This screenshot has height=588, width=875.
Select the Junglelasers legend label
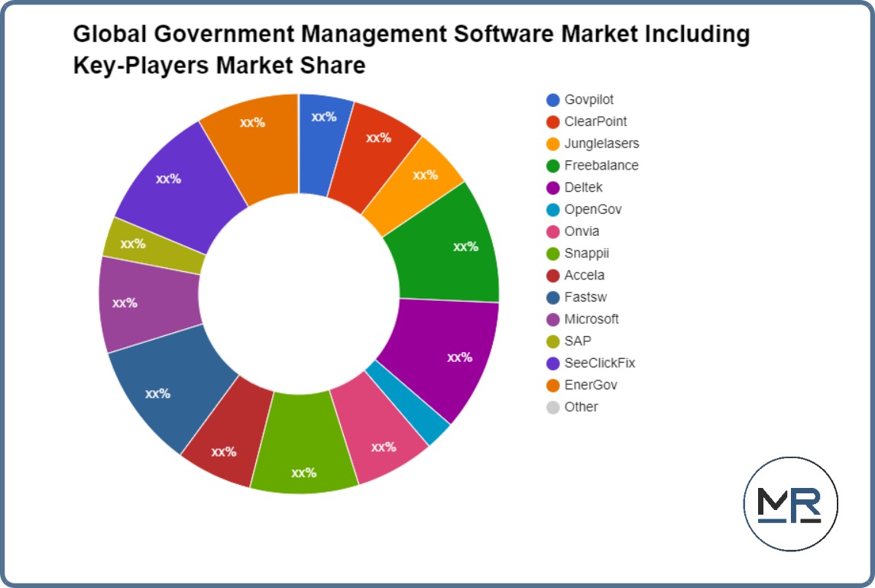coord(601,144)
